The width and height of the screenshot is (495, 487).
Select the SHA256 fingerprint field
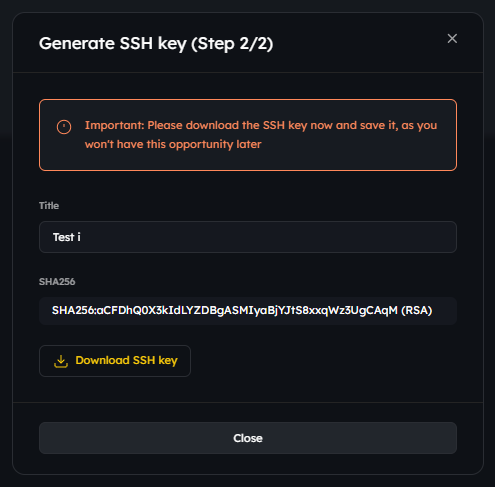tap(248, 311)
